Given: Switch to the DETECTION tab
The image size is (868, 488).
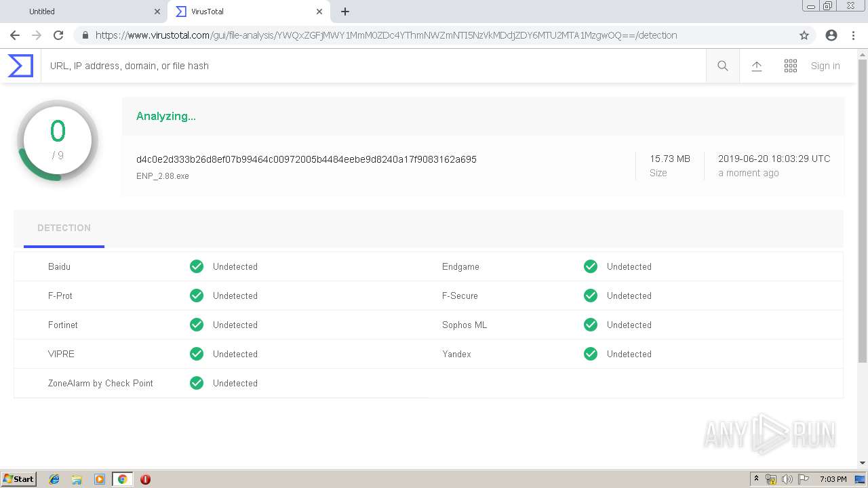Looking at the screenshot, I should 64,228.
